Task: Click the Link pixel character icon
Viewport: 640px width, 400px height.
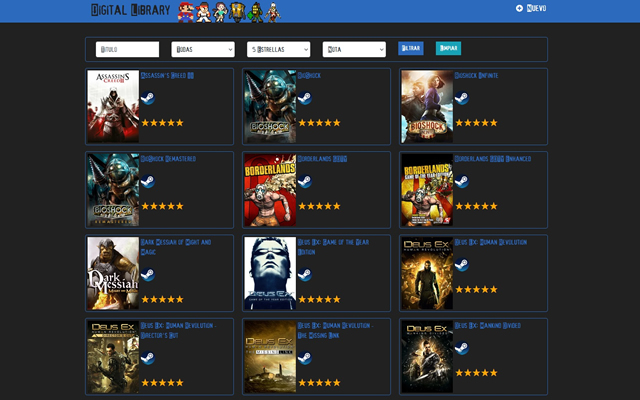Action: (x=256, y=12)
